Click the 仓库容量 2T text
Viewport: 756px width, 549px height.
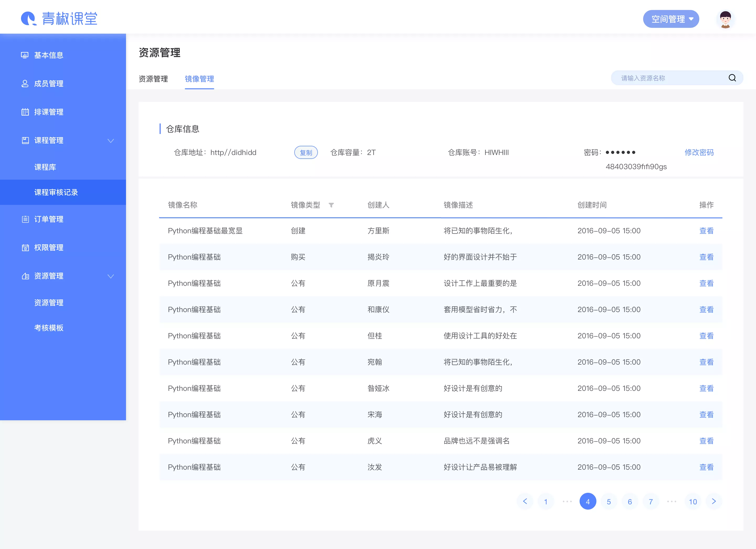tap(353, 152)
